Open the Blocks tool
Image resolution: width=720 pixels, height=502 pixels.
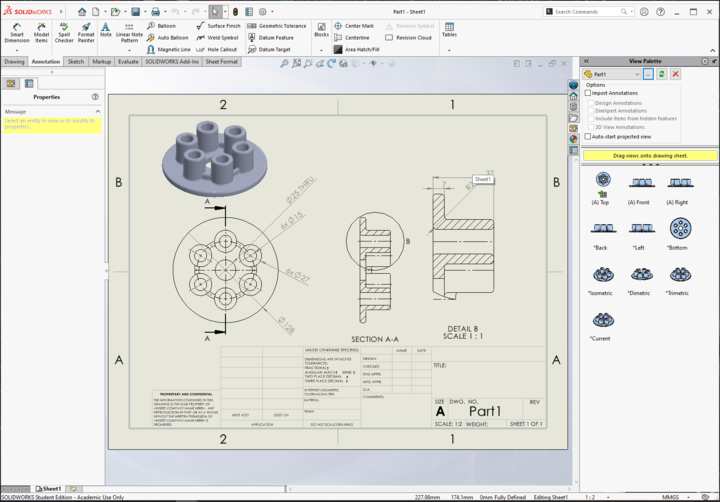[321, 30]
